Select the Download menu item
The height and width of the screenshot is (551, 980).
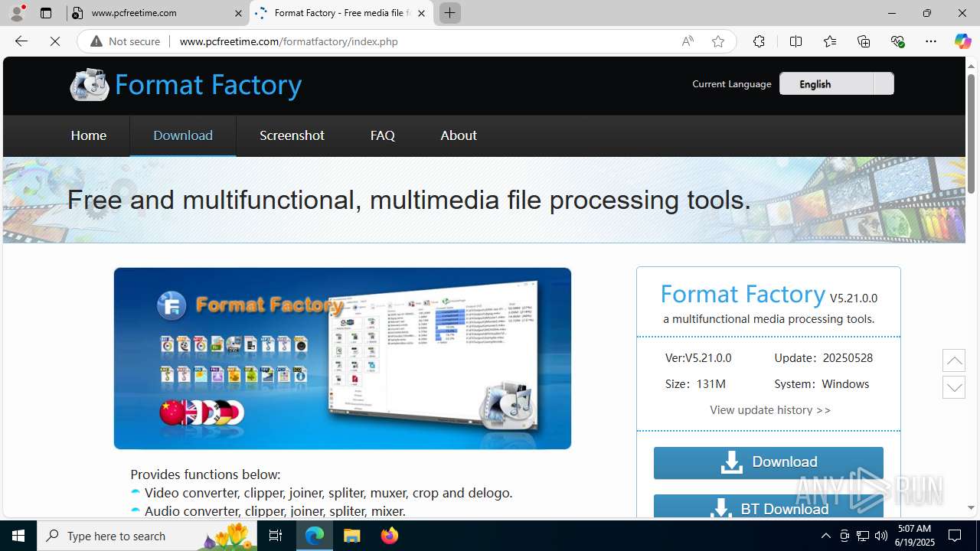pos(183,135)
